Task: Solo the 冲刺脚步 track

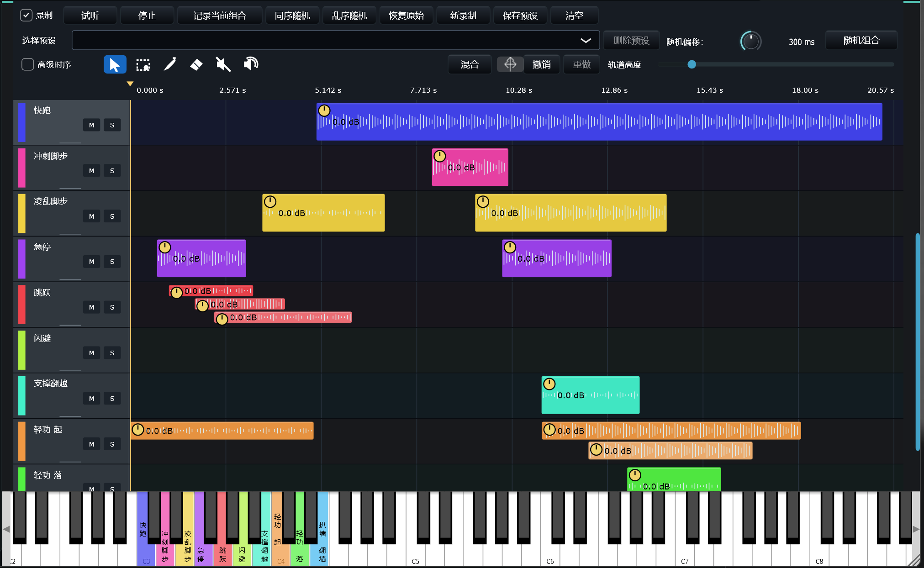Action: [112, 171]
